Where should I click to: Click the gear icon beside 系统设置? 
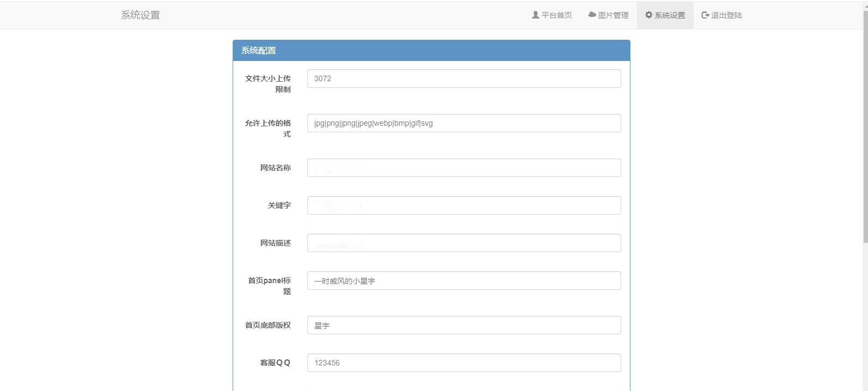(x=648, y=15)
